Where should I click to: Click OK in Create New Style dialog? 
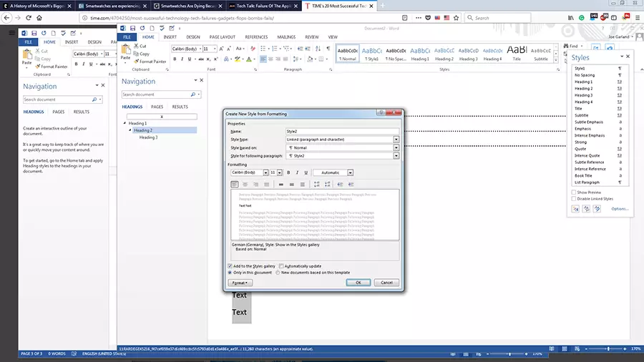point(358,283)
